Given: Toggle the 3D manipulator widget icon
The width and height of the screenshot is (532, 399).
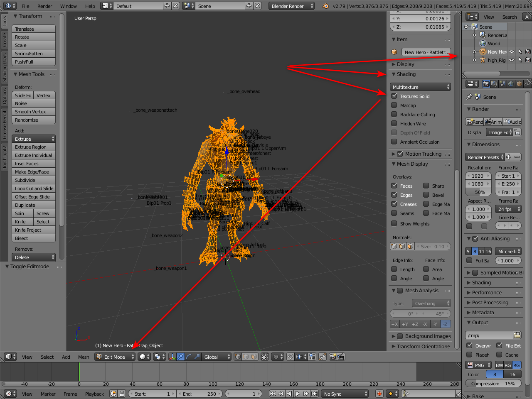Looking at the screenshot, I should [x=172, y=357].
